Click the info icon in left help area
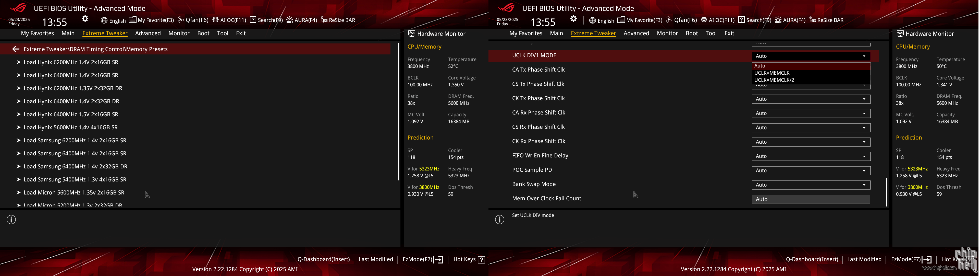This screenshot has width=980, height=276. [11, 220]
